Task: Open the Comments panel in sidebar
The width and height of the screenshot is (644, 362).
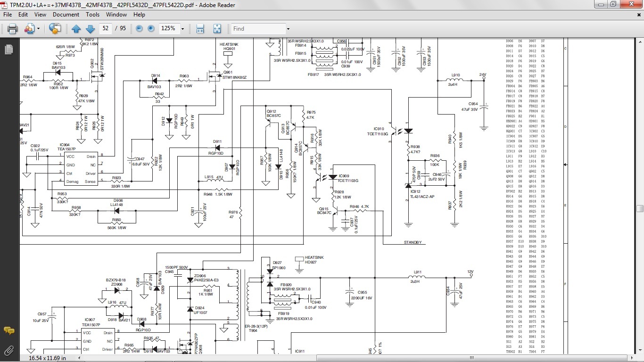Action: [x=8, y=331]
